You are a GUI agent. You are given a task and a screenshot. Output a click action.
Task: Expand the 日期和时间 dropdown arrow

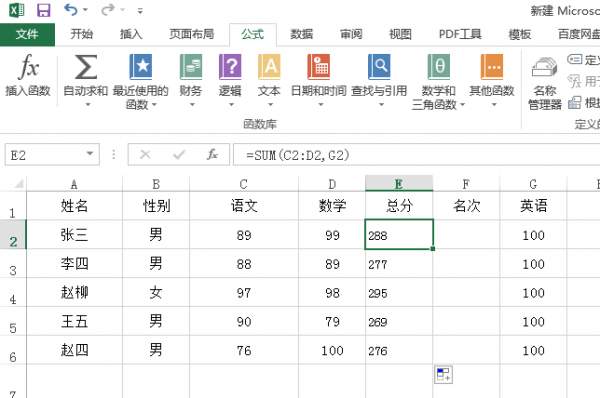pos(321,104)
